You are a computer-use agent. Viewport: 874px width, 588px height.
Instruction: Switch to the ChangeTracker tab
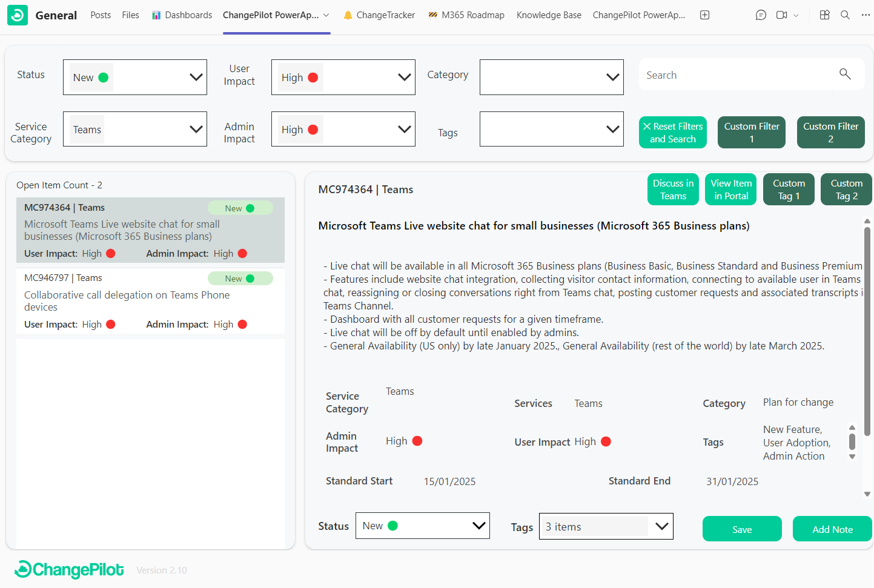[x=379, y=15]
